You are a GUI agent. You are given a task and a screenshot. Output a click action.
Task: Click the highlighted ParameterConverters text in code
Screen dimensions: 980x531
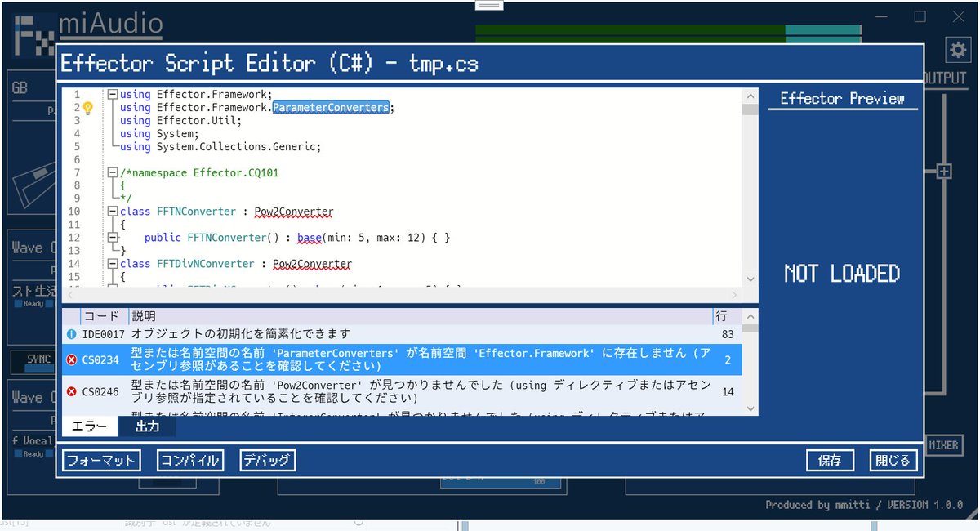[332, 108]
